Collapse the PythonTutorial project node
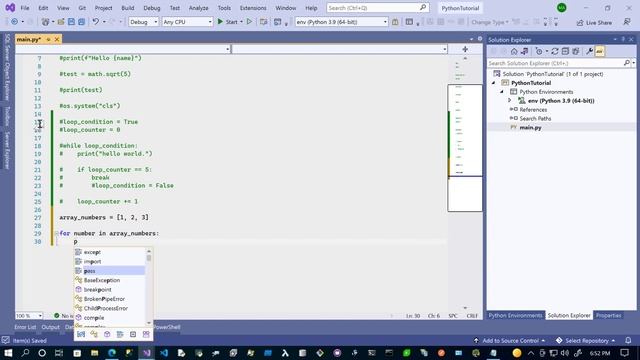This screenshot has height=360, width=640. coord(493,83)
